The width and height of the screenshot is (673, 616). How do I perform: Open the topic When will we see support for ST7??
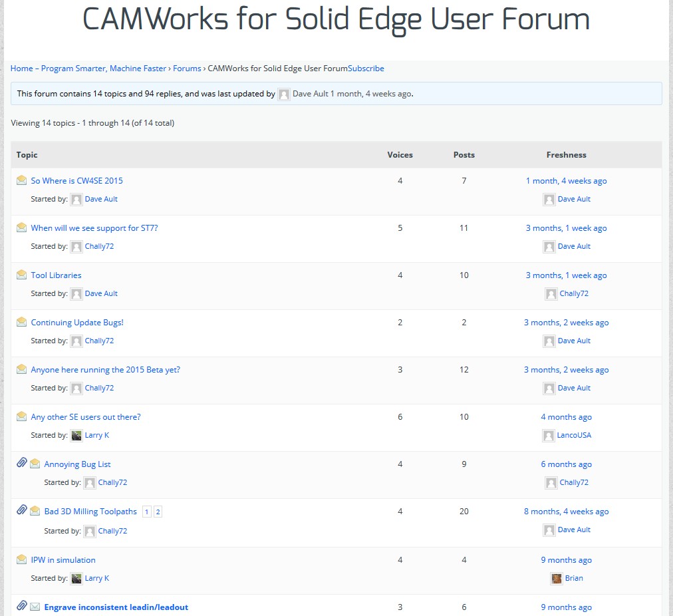pyautogui.click(x=94, y=228)
